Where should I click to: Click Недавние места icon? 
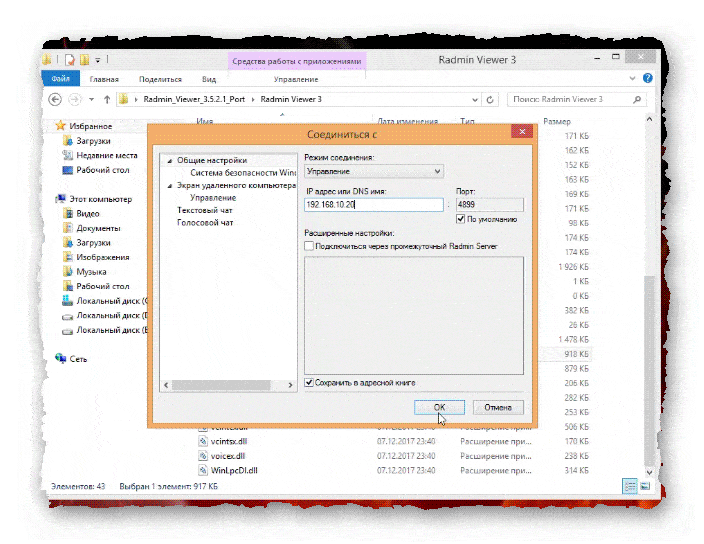(x=67, y=155)
